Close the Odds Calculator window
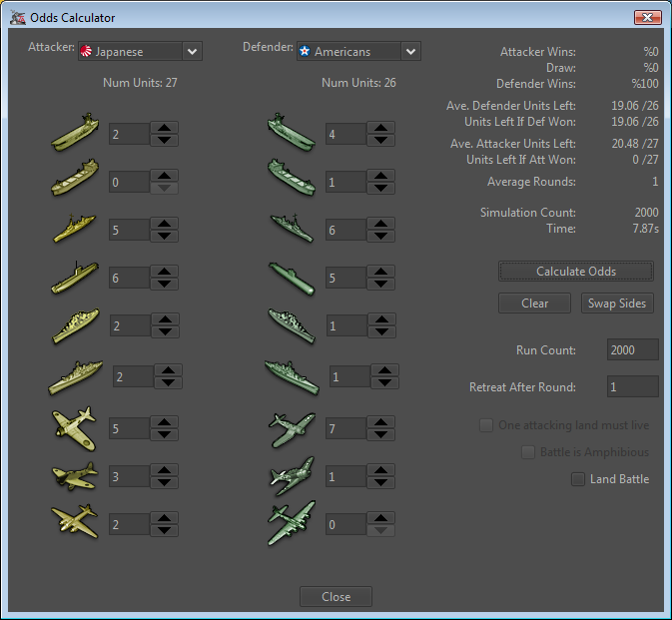The image size is (672, 620). [648, 18]
